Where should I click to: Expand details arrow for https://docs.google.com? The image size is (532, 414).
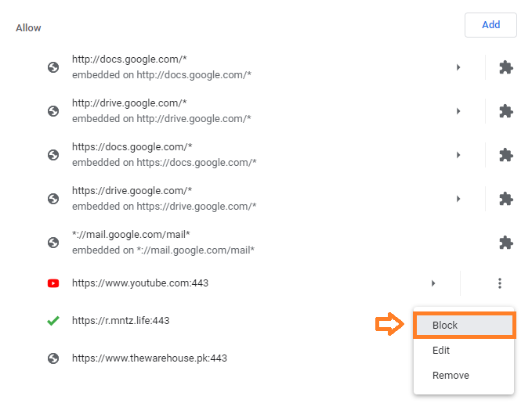pos(458,155)
